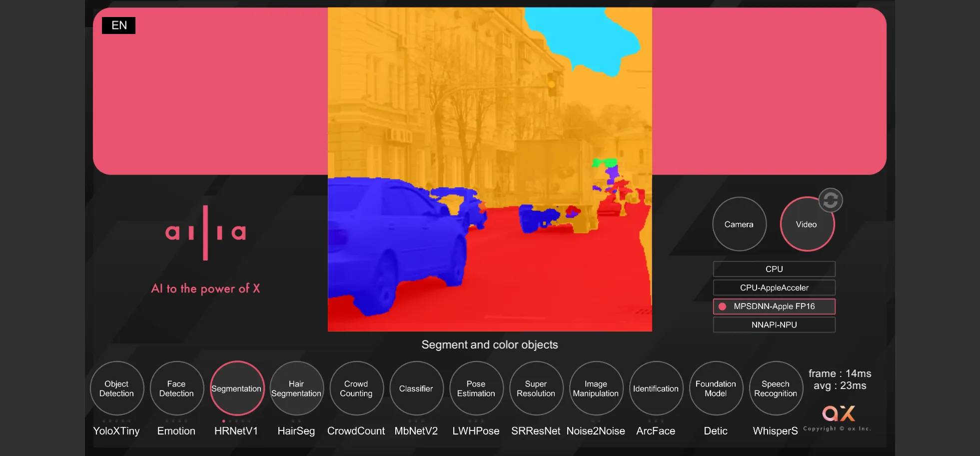Open Foundation Model category
The height and width of the screenshot is (456, 980).
tap(716, 388)
